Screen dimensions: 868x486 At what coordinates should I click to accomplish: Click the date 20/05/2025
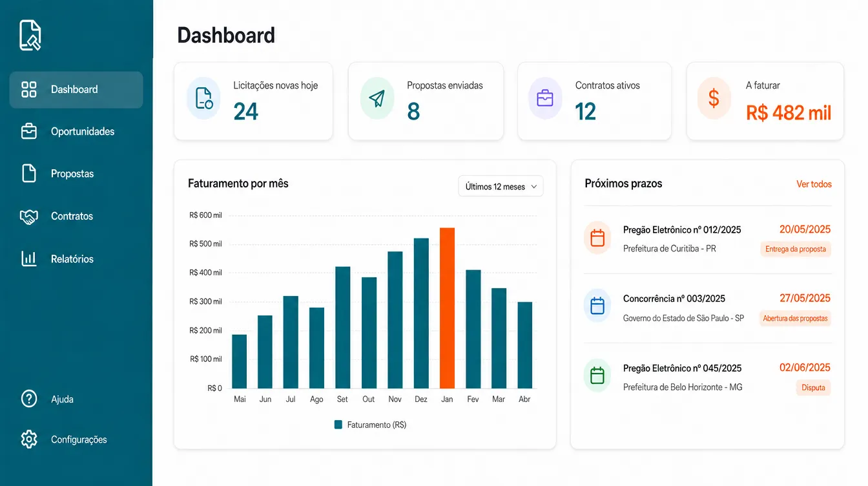pyautogui.click(x=805, y=229)
